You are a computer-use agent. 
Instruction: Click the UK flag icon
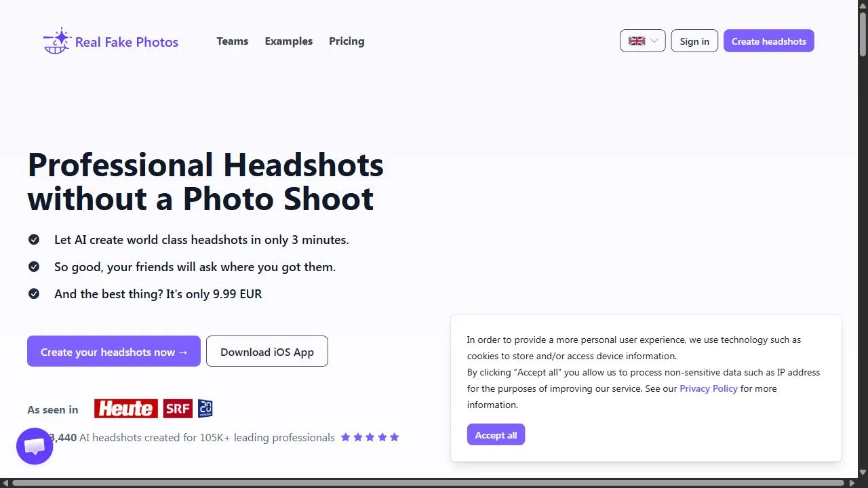(x=637, y=41)
